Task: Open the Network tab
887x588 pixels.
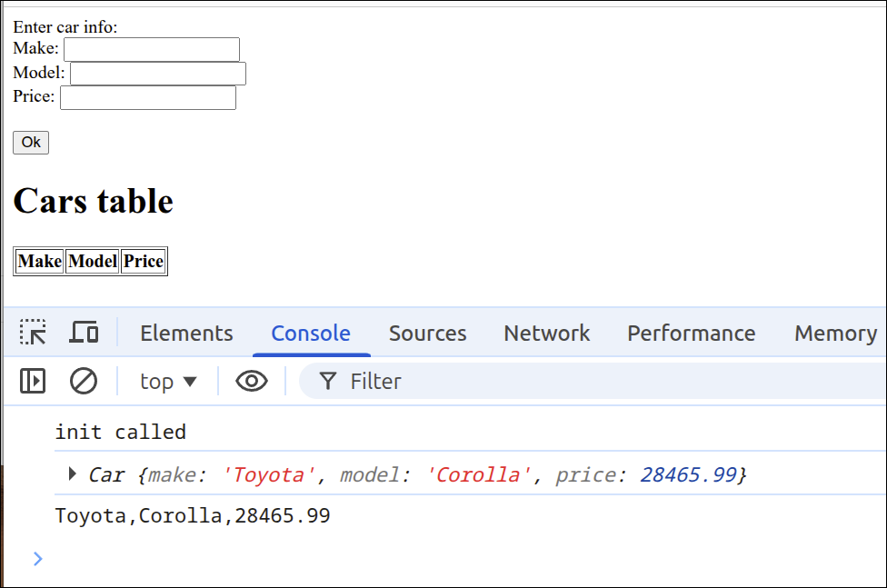Action: click(546, 334)
